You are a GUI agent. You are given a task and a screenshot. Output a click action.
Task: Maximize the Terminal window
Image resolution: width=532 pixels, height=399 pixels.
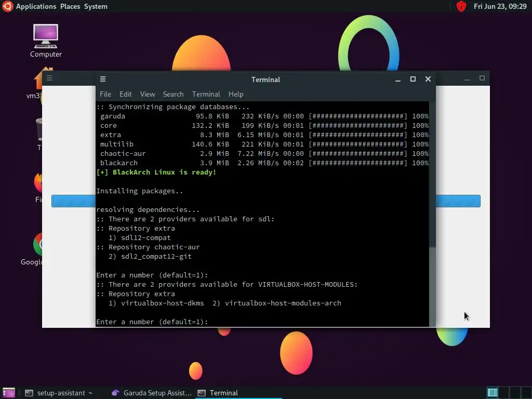(x=413, y=79)
